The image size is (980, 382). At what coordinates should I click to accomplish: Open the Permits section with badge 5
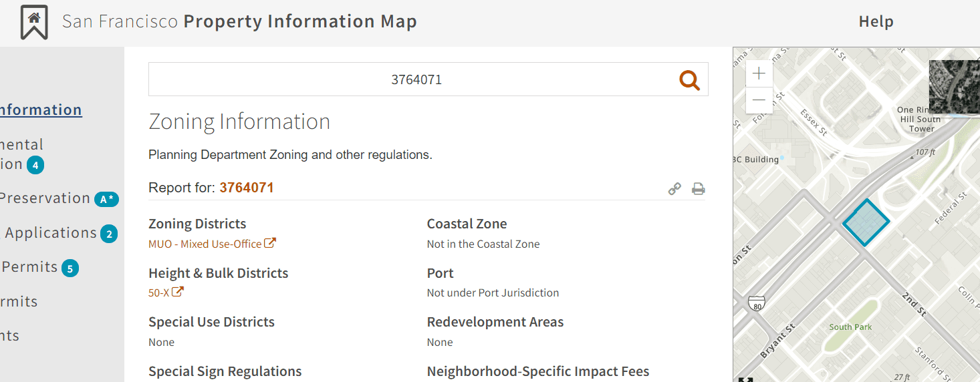[30, 267]
